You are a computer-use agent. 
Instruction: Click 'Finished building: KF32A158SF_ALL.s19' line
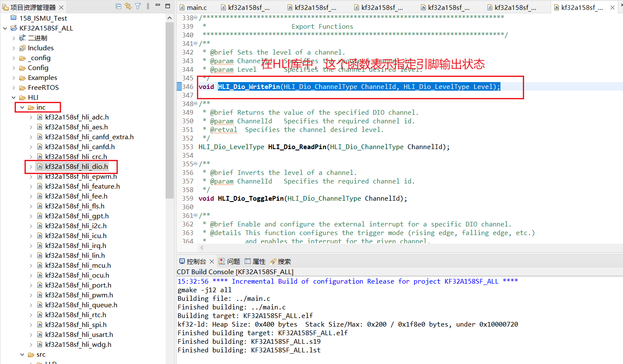[x=249, y=341]
